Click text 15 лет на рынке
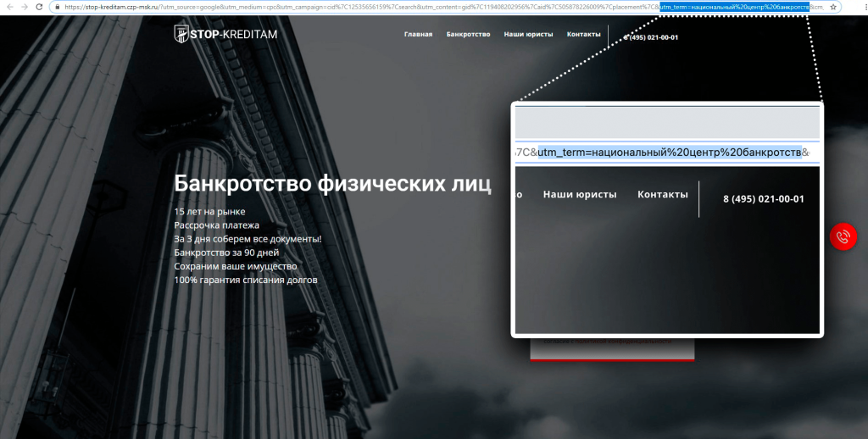Viewport: 868px width, 439px height. tap(209, 212)
